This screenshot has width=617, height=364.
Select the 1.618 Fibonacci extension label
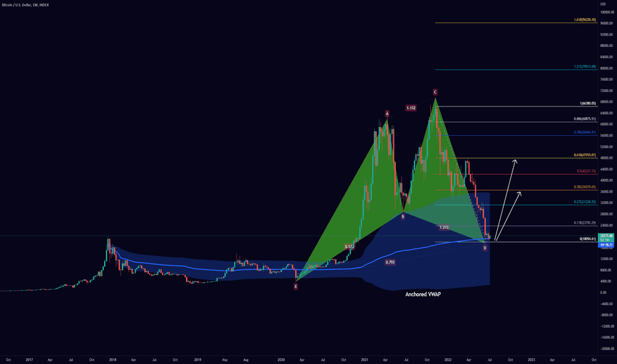[x=585, y=20]
